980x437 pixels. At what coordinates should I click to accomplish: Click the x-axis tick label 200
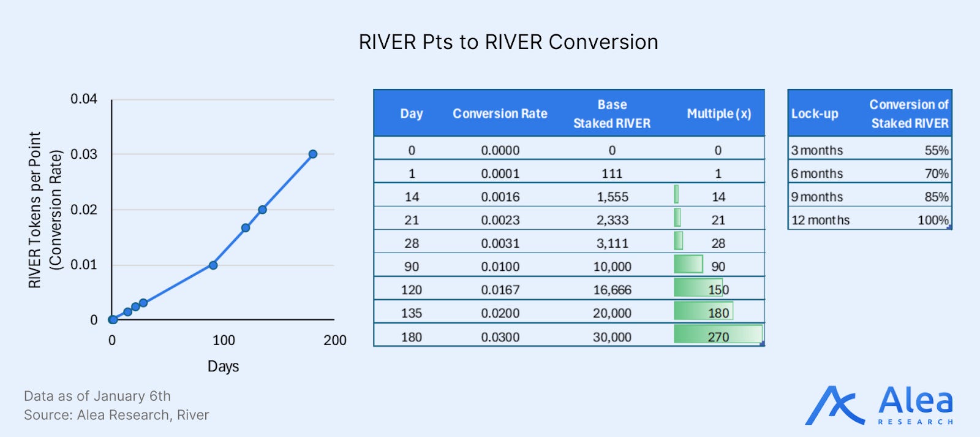click(x=335, y=340)
